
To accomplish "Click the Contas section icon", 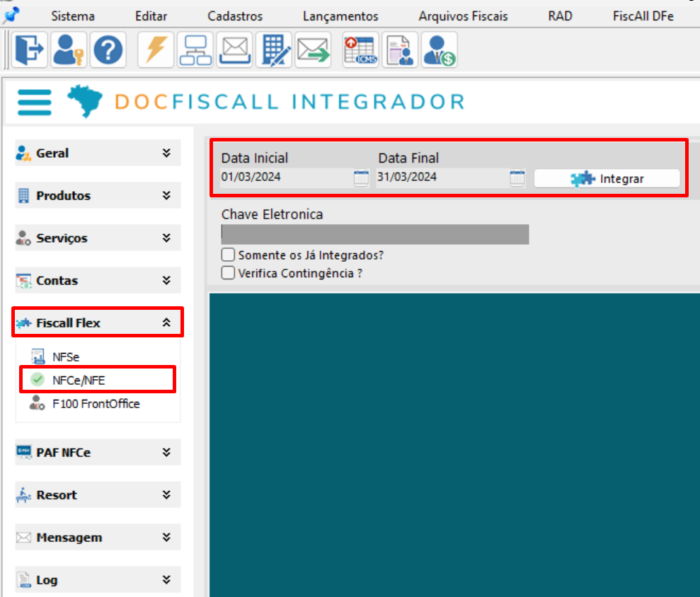I will [23, 281].
